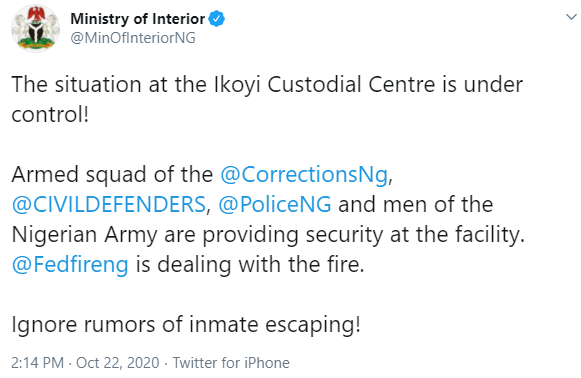Click the "and men of the" text
The width and height of the screenshot is (581, 378).
[415, 205]
